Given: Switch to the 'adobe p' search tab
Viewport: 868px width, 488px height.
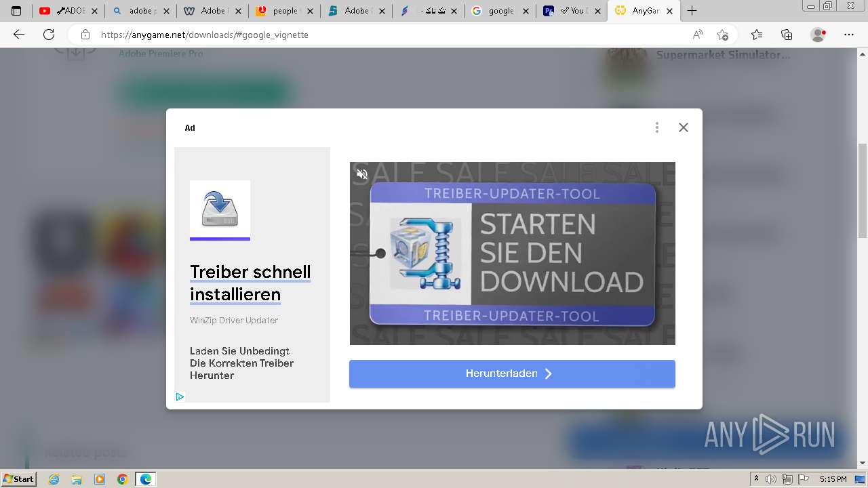Looking at the screenshot, I should [140, 11].
